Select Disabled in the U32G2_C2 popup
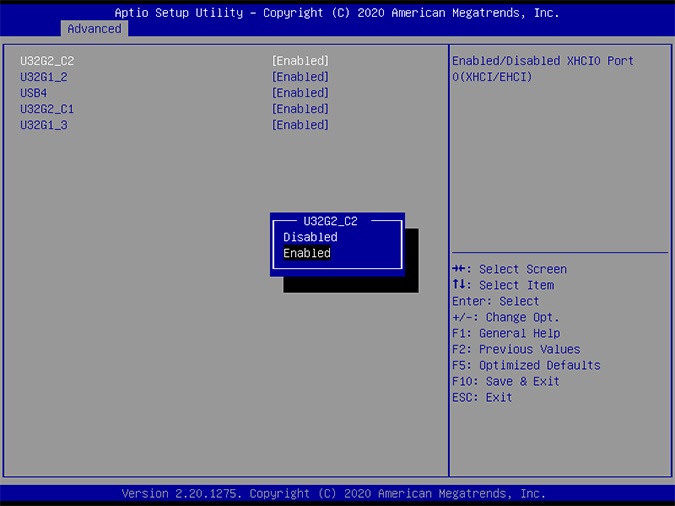 pyautogui.click(x=310, y=237)
